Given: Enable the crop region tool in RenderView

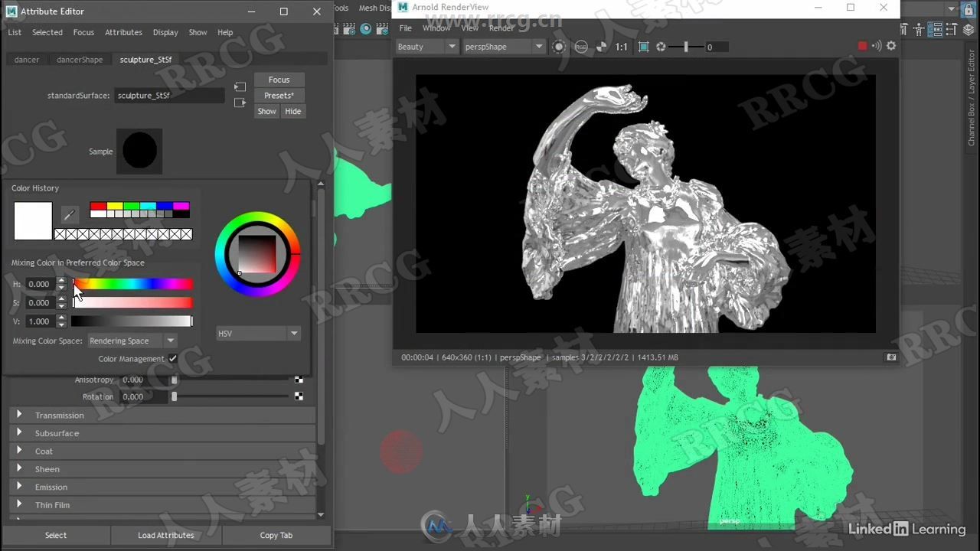Looking at the screenshot, I should coord(643,47).
